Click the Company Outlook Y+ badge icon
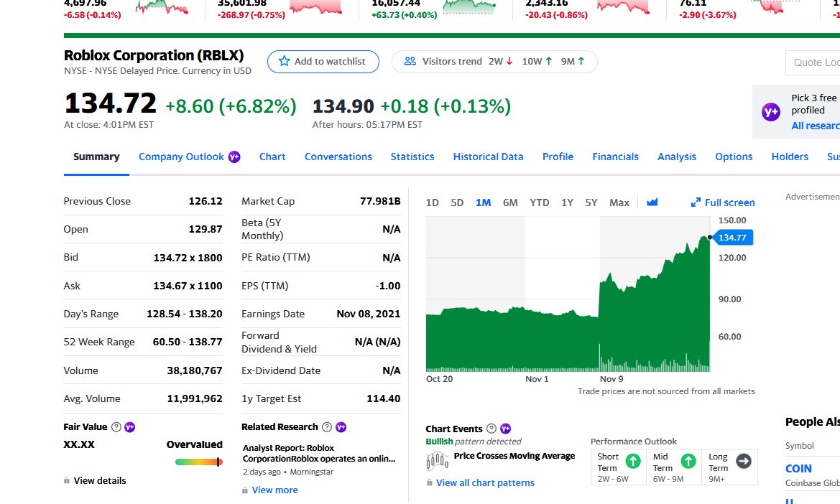The image size is (840, 504). (x=234, y=157)
